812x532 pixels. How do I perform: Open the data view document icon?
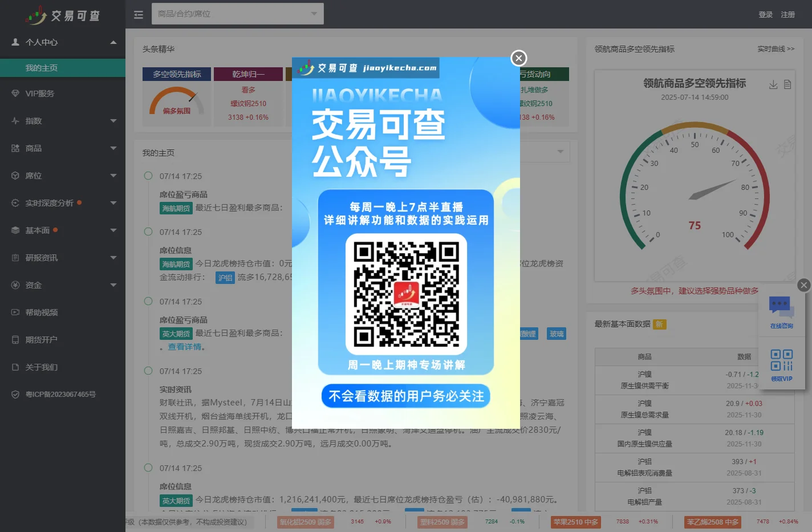(x=787, y=84)
